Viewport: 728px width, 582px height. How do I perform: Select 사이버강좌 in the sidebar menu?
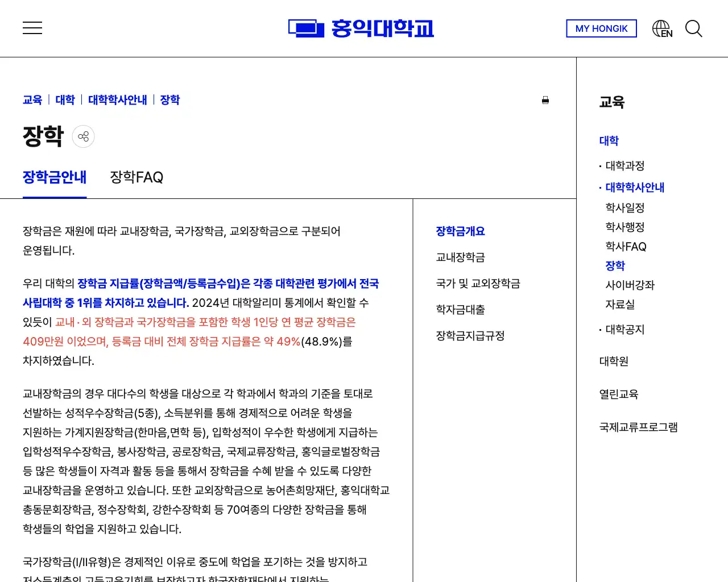(631, 285)
